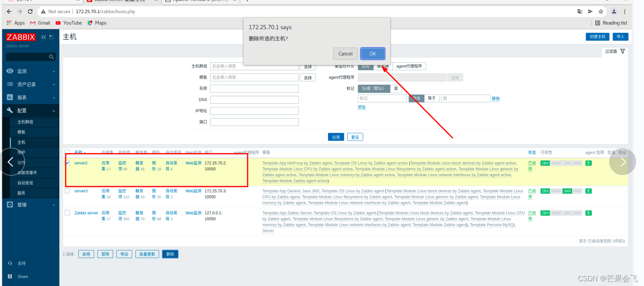Check the Zabbix server host checkbox
Screen dimensions: 644x286
click(68, 213)
